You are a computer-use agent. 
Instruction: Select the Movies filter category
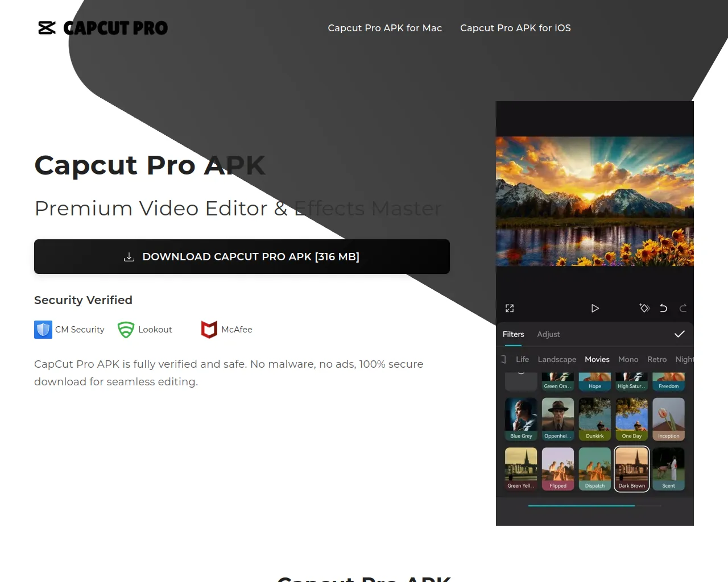click(x=597, y=359)
